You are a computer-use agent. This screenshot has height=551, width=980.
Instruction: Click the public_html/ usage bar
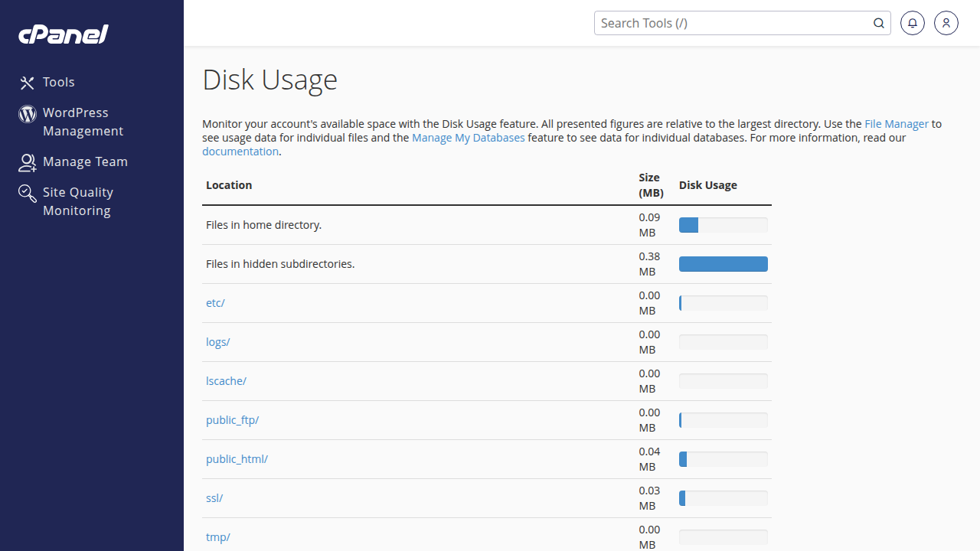(724, 459)
